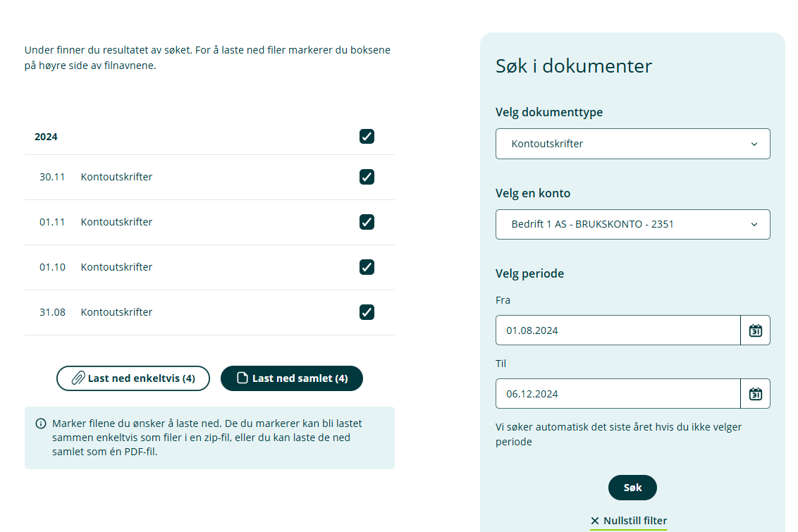Uncheck the 30.11 Kontoutskrifter checkbox

click(367, 177)
